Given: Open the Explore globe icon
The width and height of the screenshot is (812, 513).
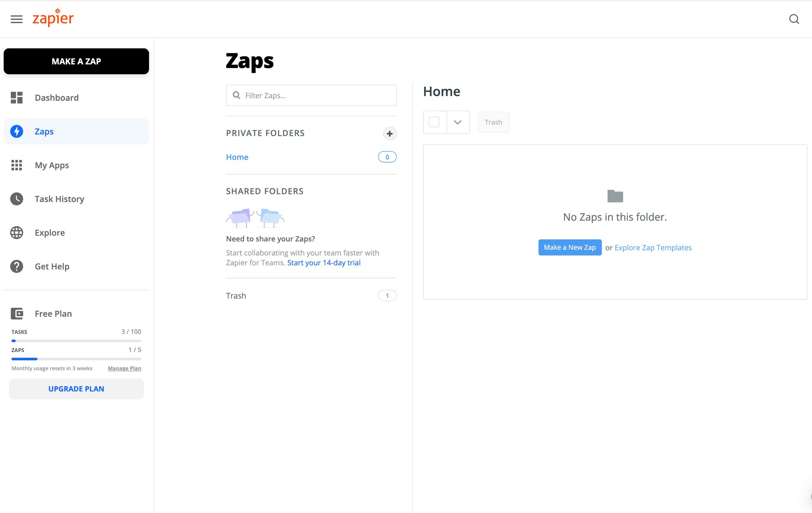Looking at the screenshot, I should coord(16,232).
